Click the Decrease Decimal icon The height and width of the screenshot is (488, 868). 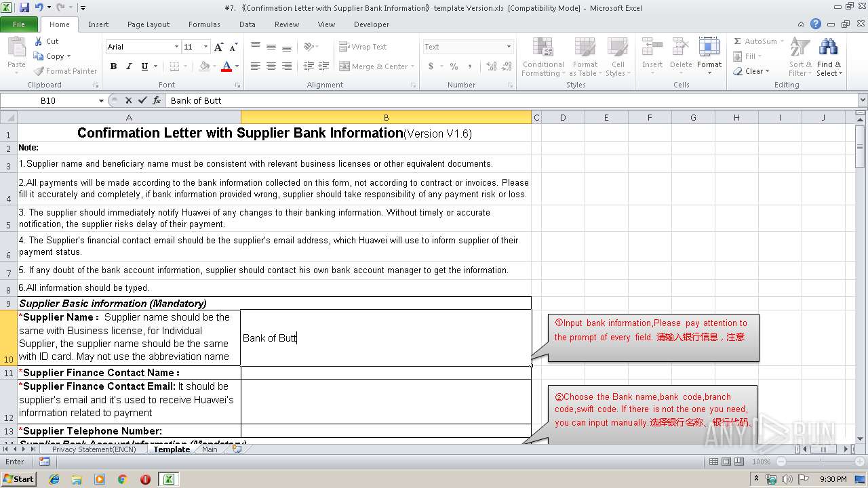tap(507, 66)
